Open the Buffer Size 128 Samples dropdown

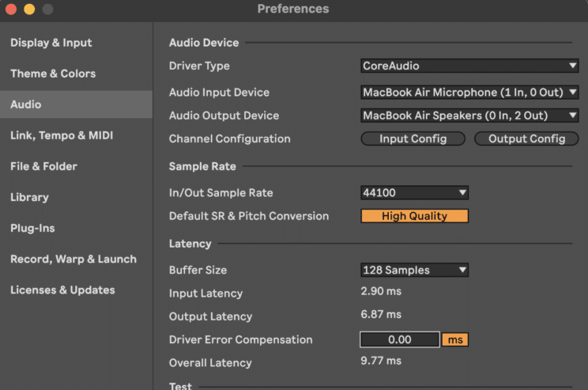click(x=414, y=271)
